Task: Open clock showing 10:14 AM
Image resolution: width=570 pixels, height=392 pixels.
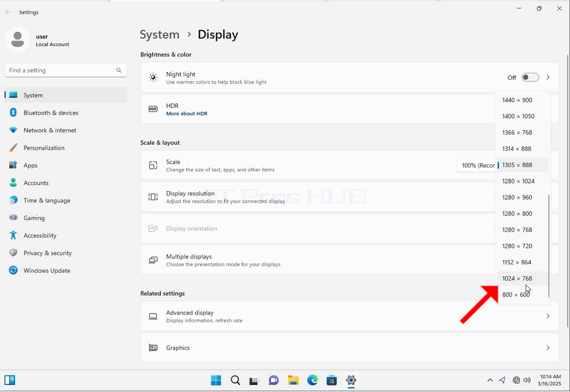Action: [551, 380]
